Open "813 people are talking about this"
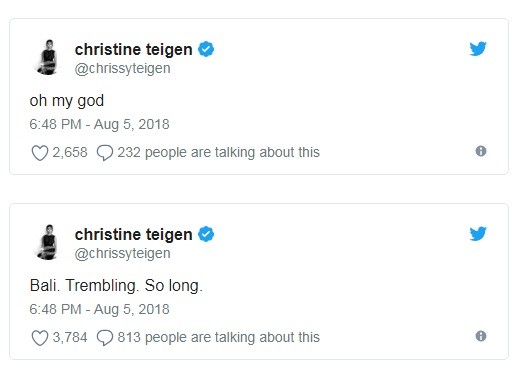 coord(218,337)
